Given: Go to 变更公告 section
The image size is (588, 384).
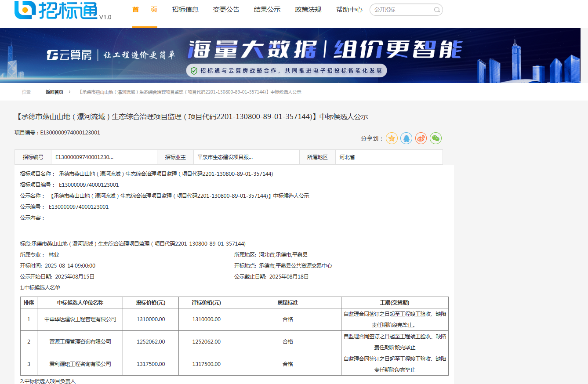Looking at the screenshot, I should coord(226,10).
